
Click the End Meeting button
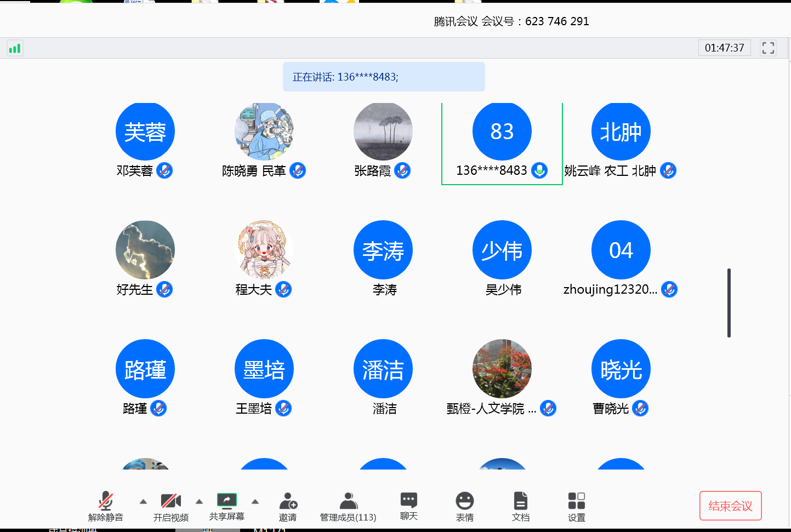pos(731,506)
